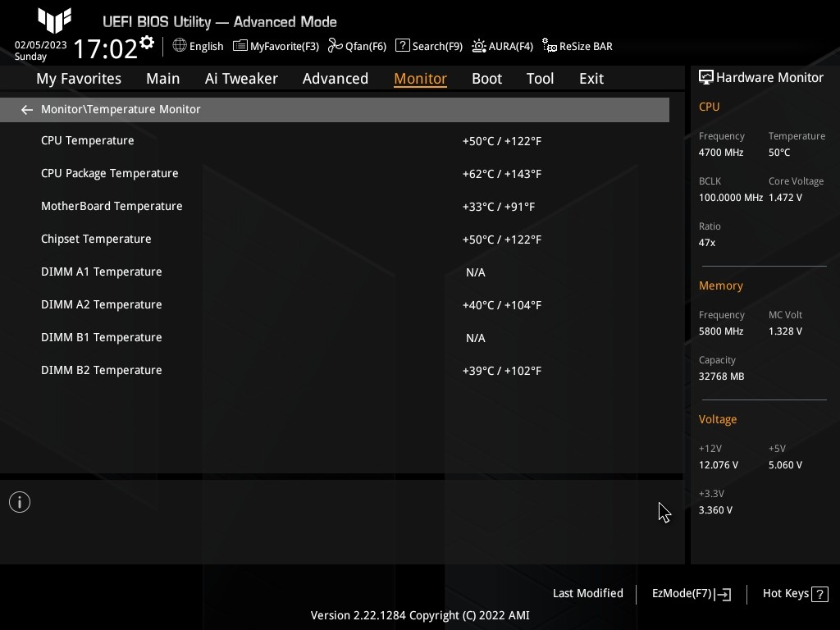Viewport: 840px width, 630px height.
Task: Toggle the ReSize BAR option
Action: [x=577, y=47]
